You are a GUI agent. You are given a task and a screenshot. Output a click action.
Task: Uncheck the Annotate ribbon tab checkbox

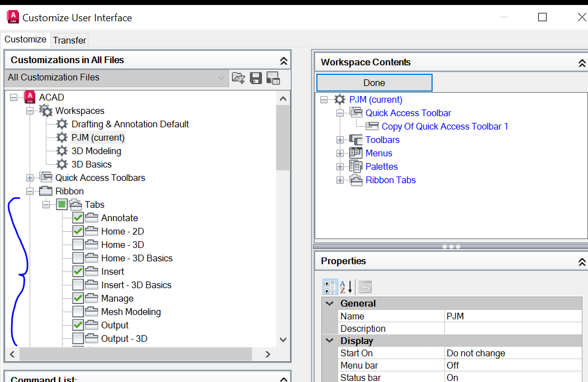[x=78, y=218]
